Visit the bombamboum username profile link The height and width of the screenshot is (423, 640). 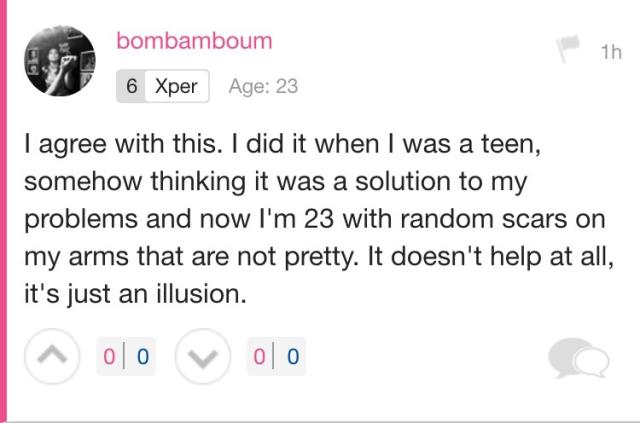[194, 41]
